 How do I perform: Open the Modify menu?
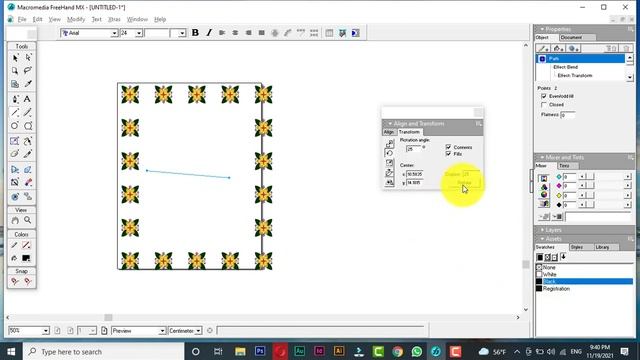[x=76, y=19]
